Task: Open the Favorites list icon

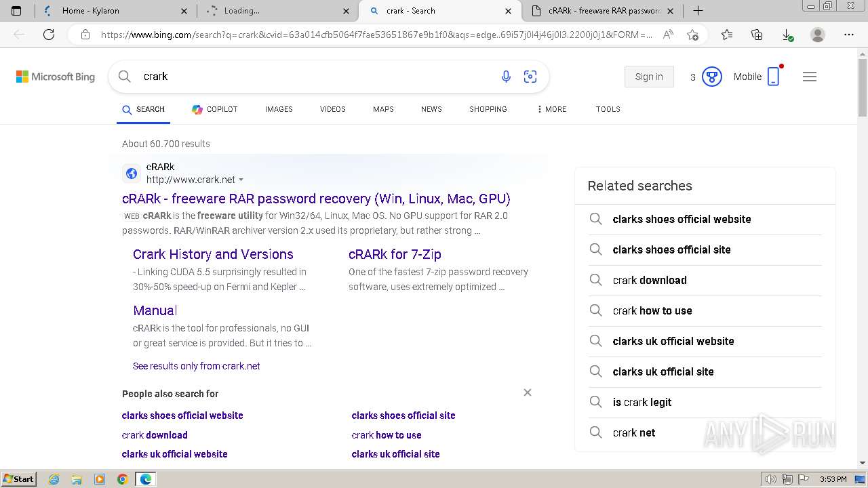Action: (x=727, y=35)
